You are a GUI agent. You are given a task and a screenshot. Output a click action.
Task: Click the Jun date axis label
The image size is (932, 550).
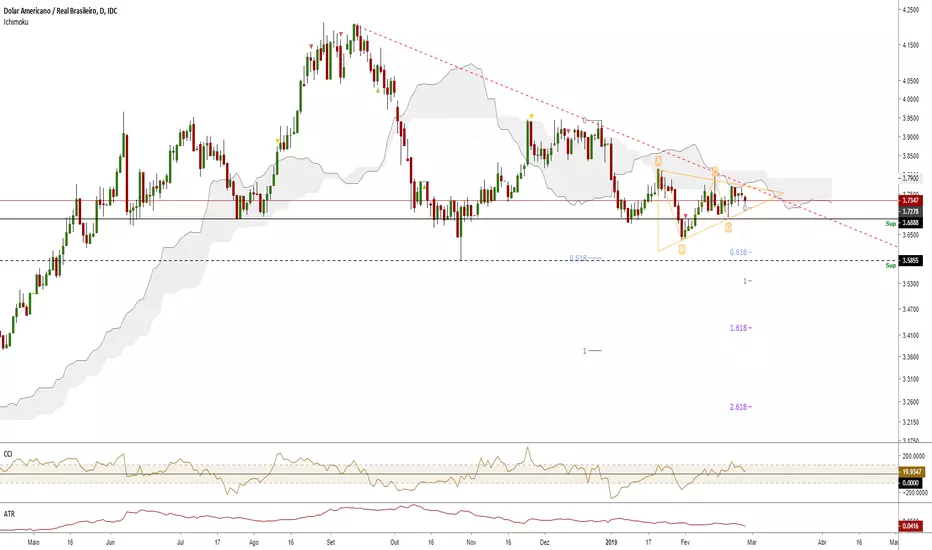click(109, 543)
